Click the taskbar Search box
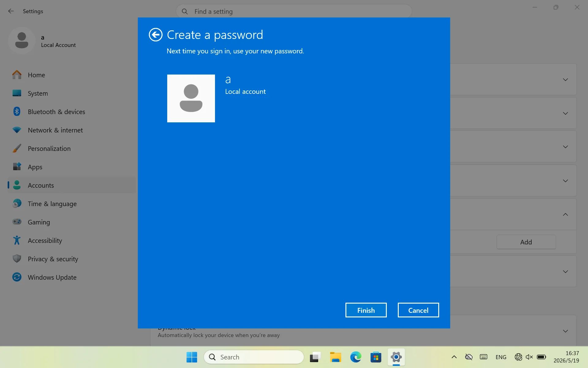588x368 pixels. click(254, 357)
